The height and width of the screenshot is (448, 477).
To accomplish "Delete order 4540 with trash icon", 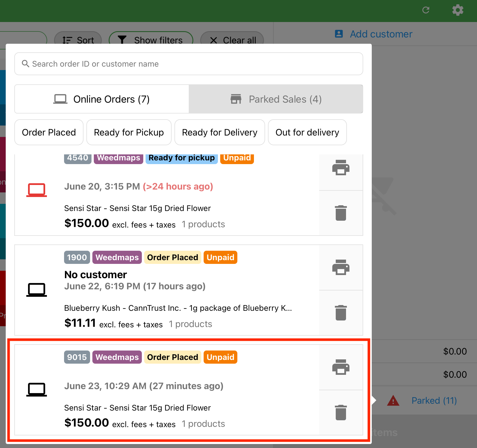I will pos(341,213).
